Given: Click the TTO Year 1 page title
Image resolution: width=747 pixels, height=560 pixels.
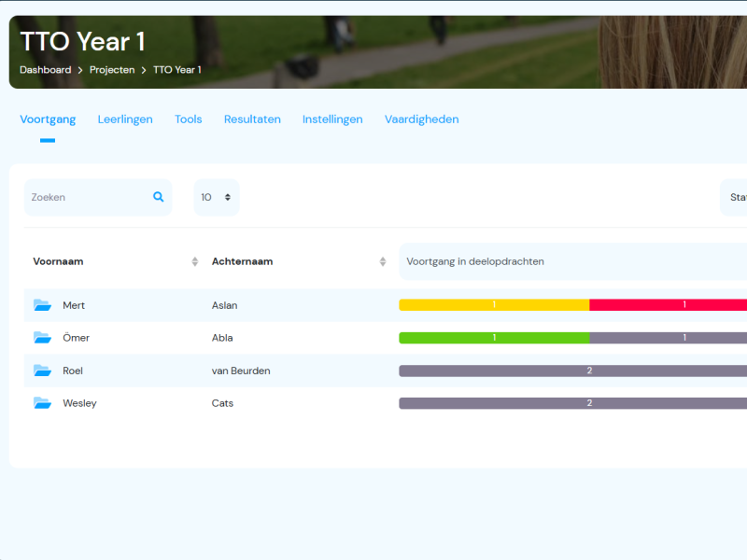Looking at the screenshot, I should tap(82, 41).
